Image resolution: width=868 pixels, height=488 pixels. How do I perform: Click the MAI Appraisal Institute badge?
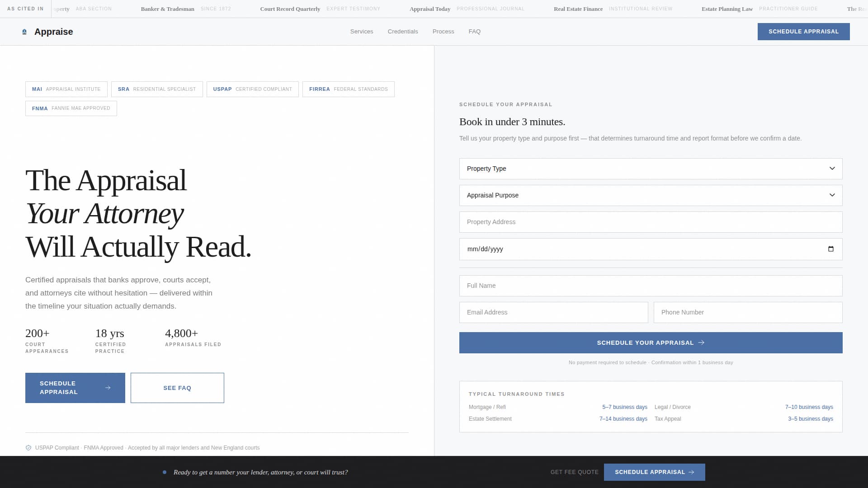(x=66, y=89)
